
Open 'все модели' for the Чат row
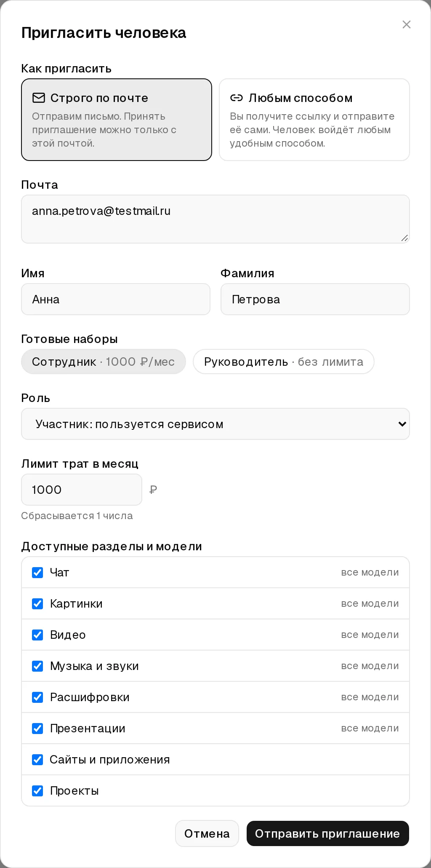pyautogui.click(x=370, y=573)
